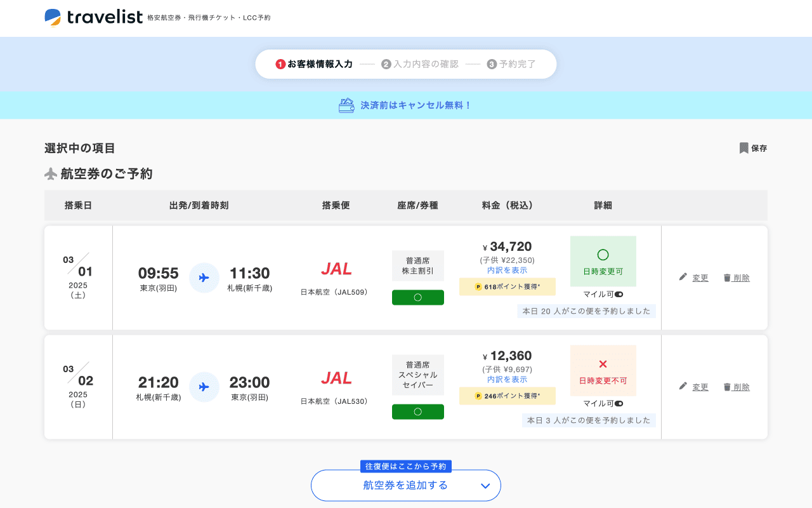
Task: Click 普通席 スペシャルセイバー seat type box
Action: 418,375
